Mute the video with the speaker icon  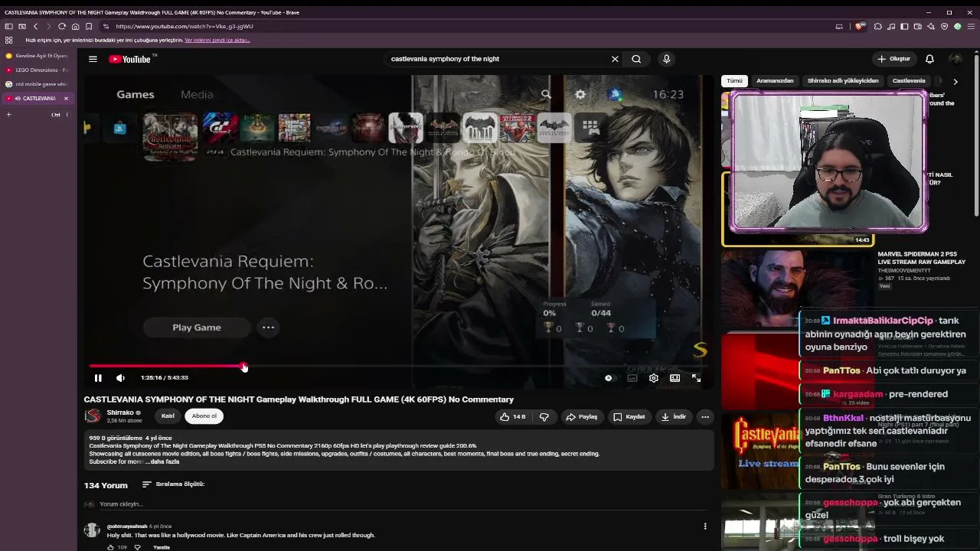click(120, 378)
